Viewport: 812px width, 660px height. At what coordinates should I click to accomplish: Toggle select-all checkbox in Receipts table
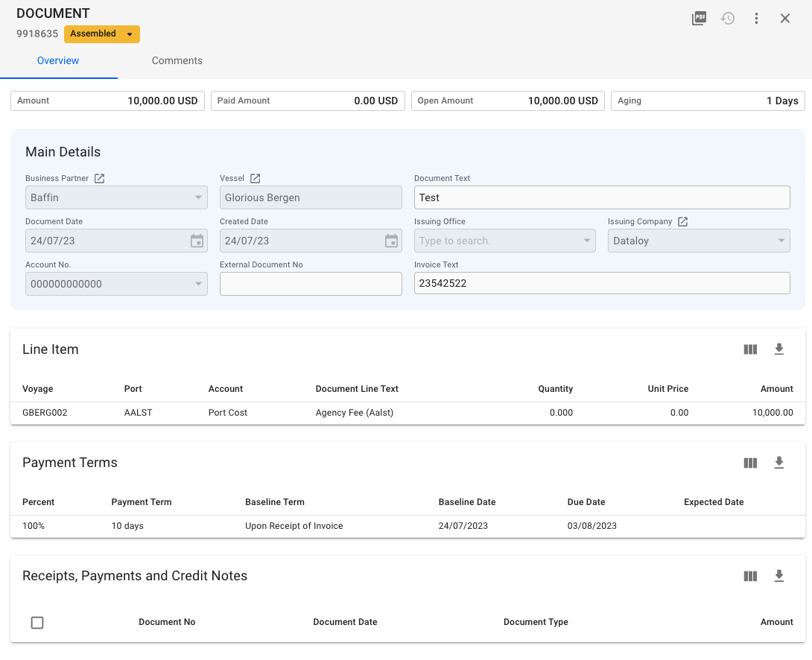coord(37,623)
